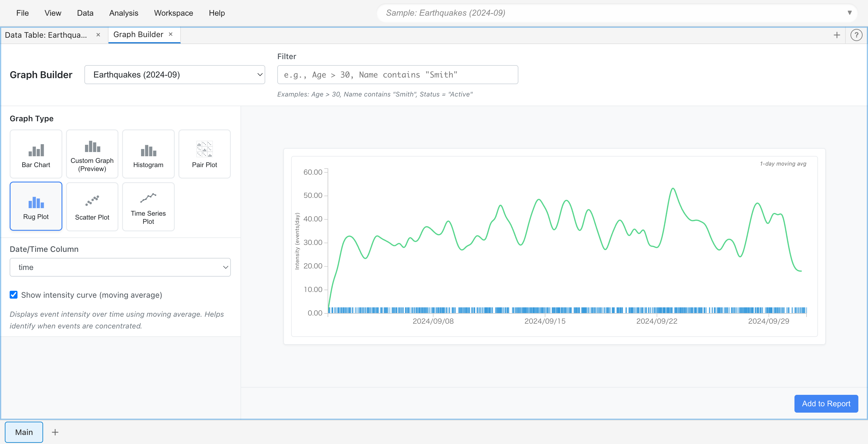This screenshot has width=868, height=444.
Task: Open the help question mark icon
Action: [x=856, y=35]
